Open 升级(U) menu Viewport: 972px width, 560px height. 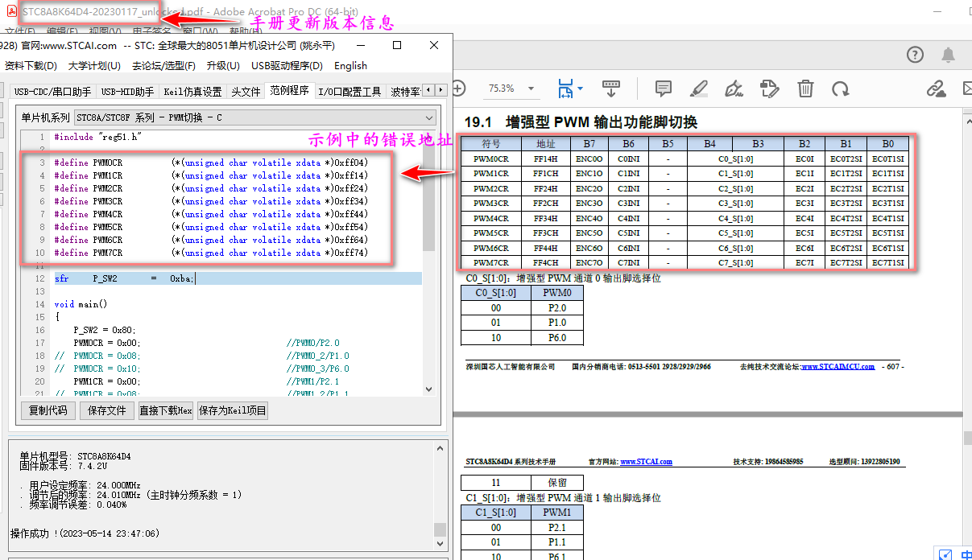coord(223,66)
